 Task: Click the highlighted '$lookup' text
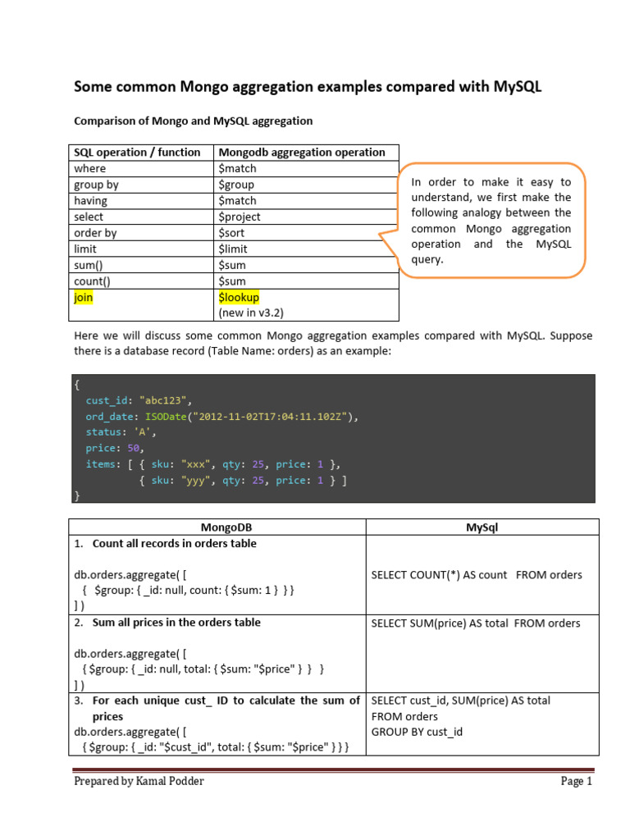tap(239, 297)
